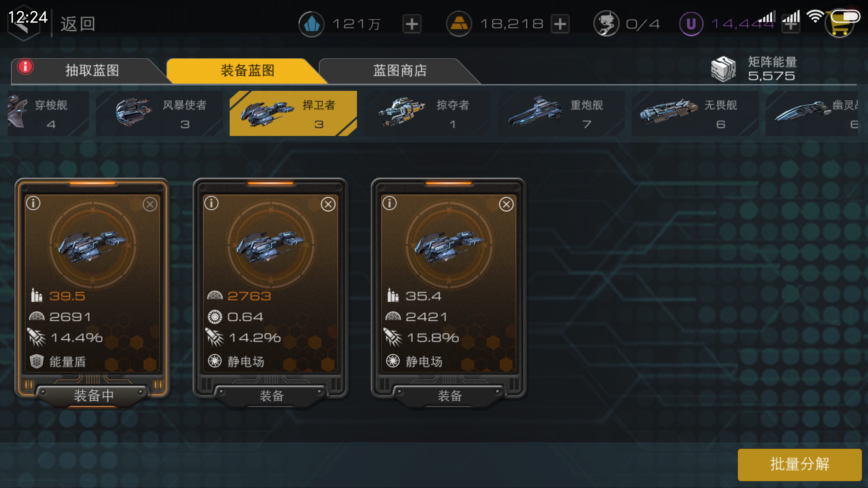Remove the 2763 blueprint with X icon
Viewport: 868px width, 488px height.
pyautogui.click(x=328, y=204)
